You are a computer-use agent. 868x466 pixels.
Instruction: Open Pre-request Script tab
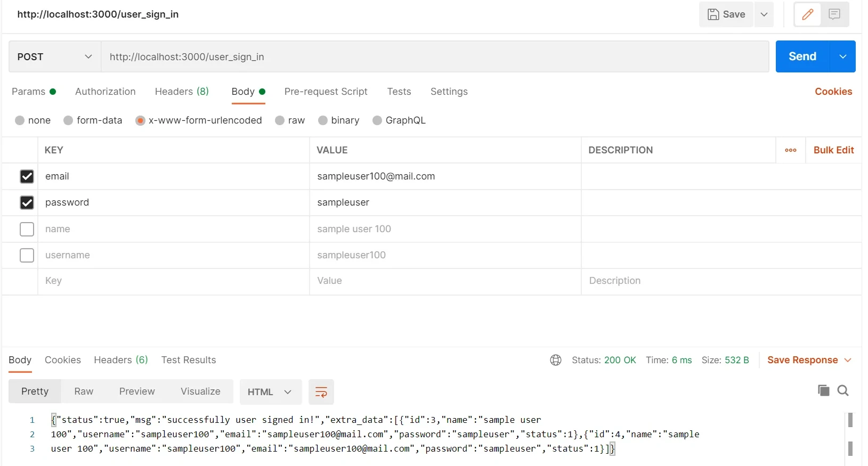[x=326, y=92]
